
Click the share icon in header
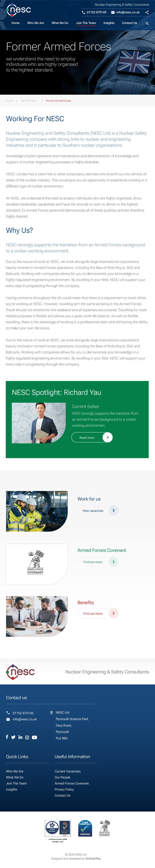147,12
